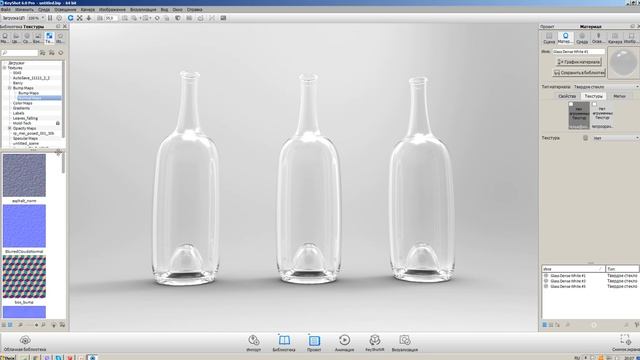Click the refresh icon beside library search
The width and height of the screenshot is (640, 360).
click(61, 53)
